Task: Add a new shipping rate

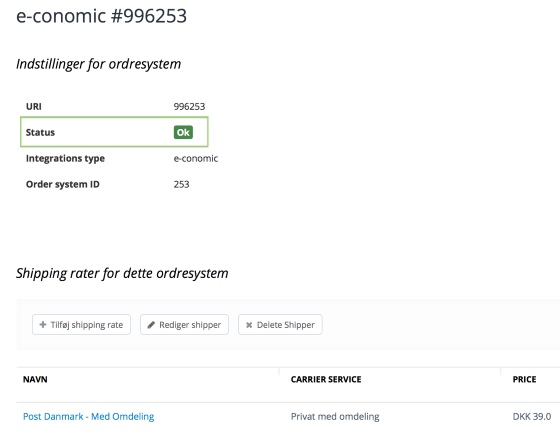Action: point(81,324)
